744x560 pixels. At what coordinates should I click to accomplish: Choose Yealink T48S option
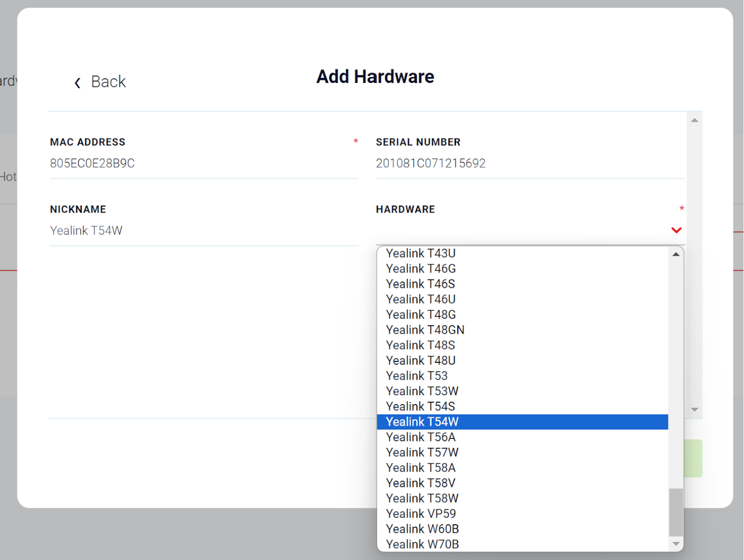[x=522, y=345]
